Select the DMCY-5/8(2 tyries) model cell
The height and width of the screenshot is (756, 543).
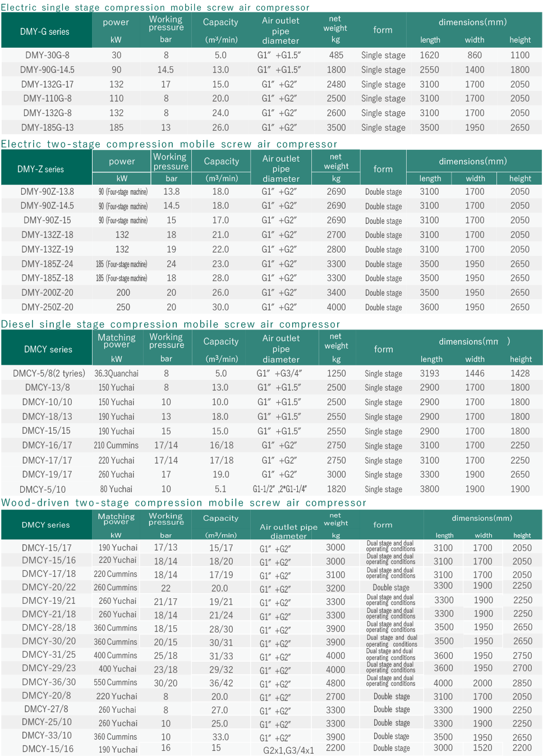(49, 373)
